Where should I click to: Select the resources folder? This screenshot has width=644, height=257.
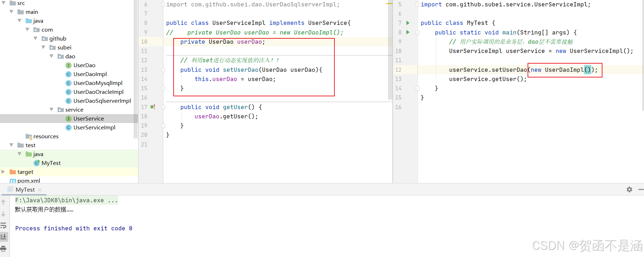click(46, 136)
